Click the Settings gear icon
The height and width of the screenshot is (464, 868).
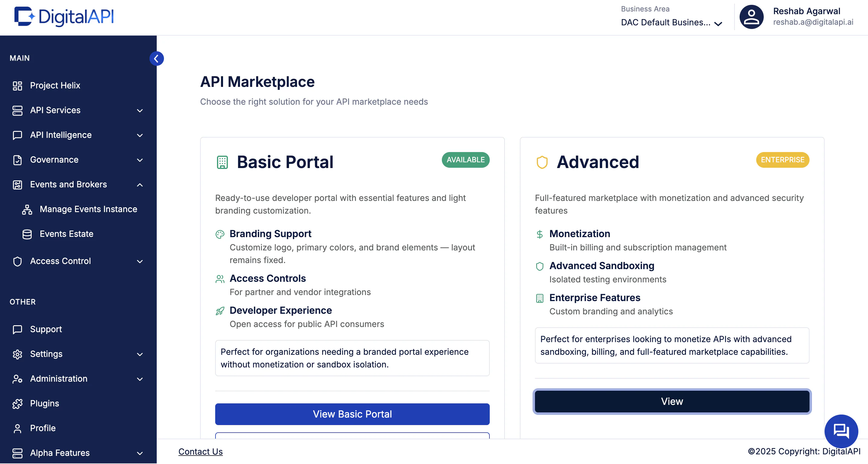[x=17, y=354]
